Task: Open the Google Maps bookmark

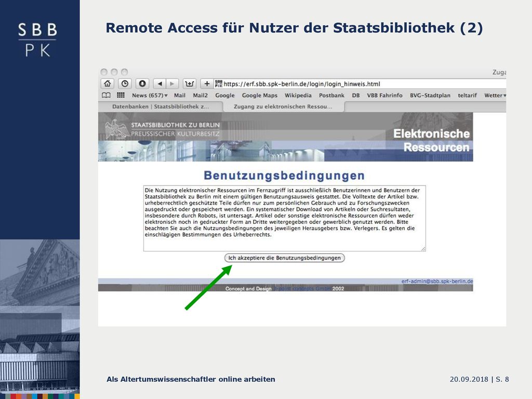Action: click(x=260, y=96)
